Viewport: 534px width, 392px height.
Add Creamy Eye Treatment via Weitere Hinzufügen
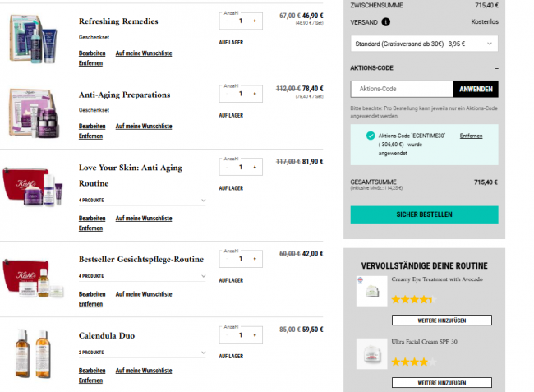pyautogui.click(x=442, y=321)
